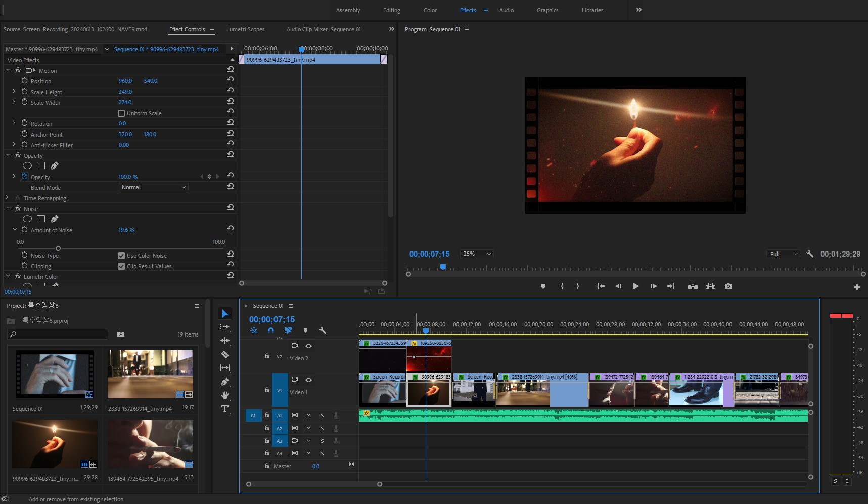Viewport: 868px width, 504px height.
Task: Click the Export Frame camera icon
Action: pos(728,286)
